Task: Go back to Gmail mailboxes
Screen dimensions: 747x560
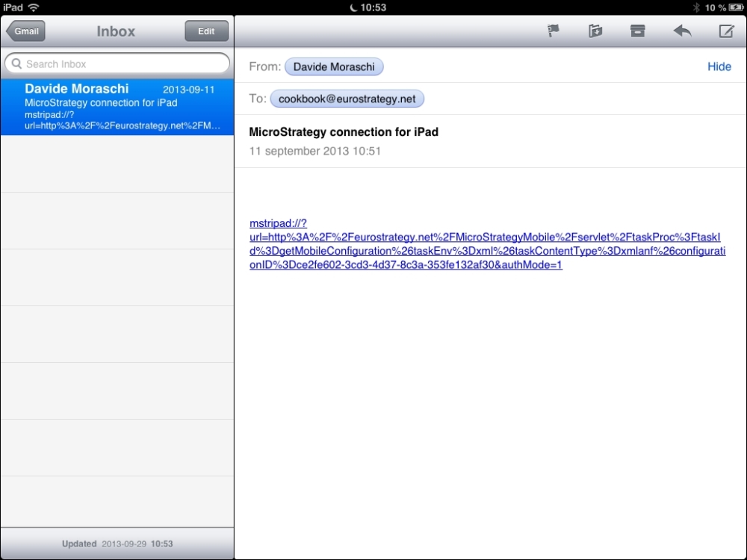Action: (25, 31)
